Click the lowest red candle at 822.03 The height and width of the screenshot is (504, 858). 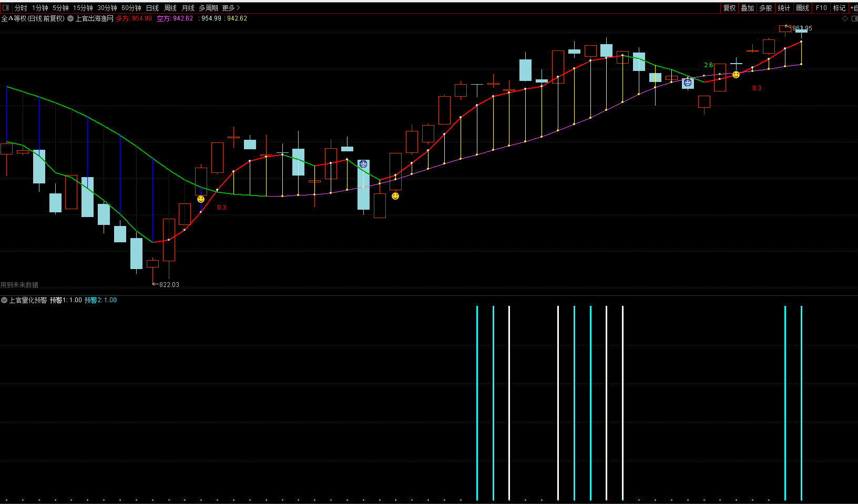point(152,264)
